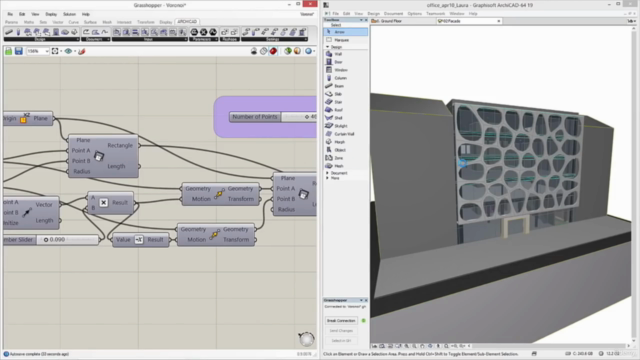Open ArchiCAD Design menu
The width and height of the screenshot is (640, 360).
click(x=373, y=14)
